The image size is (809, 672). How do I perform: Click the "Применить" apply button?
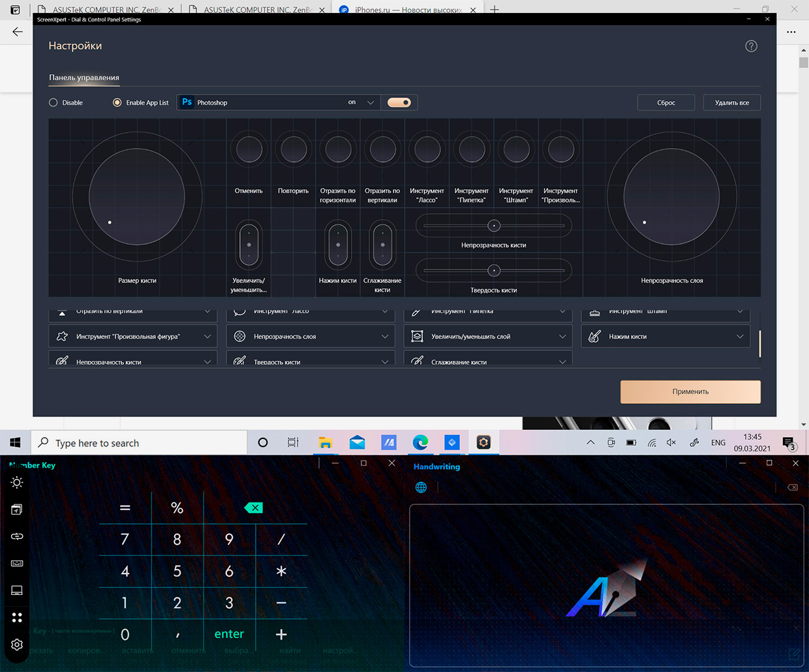pos(690,391)
